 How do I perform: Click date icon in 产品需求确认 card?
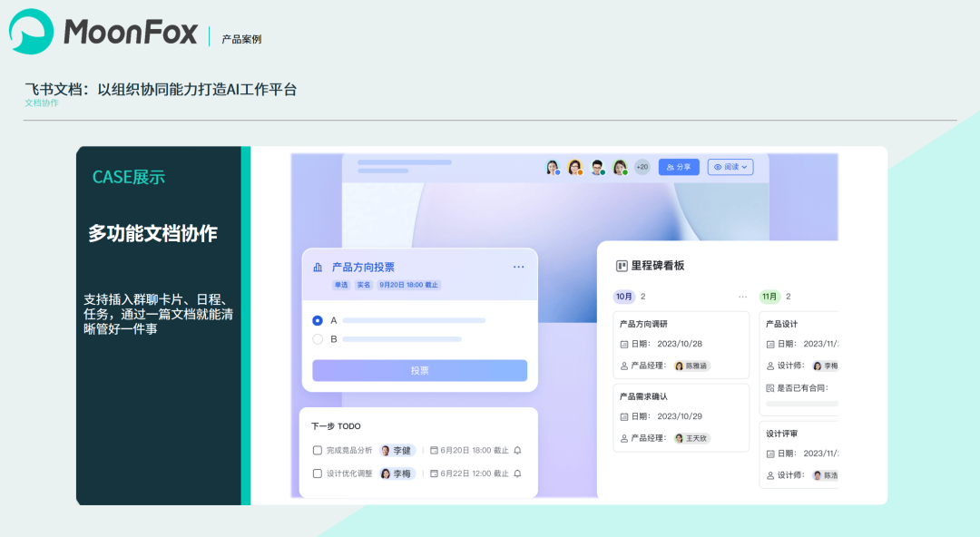click(623, 416)
